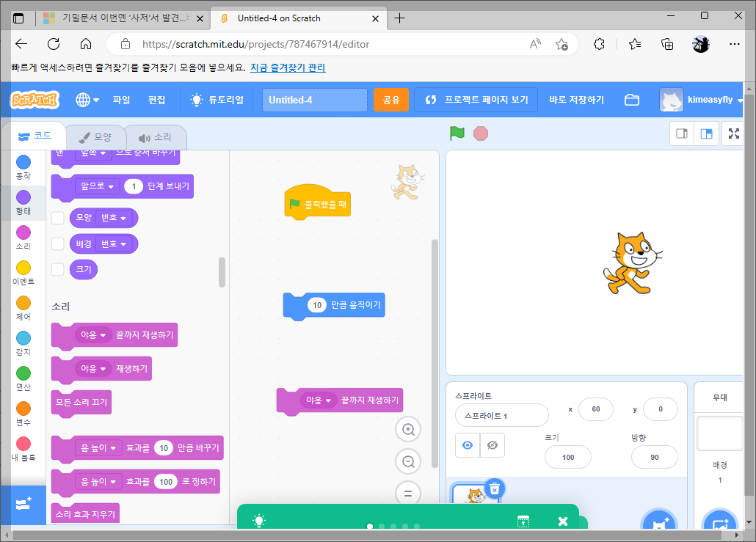Screen dimensions: 756x542
Task: Shrink the tutorial card with collapse icon
Action: pyautogui.click(x=523, y=521)
